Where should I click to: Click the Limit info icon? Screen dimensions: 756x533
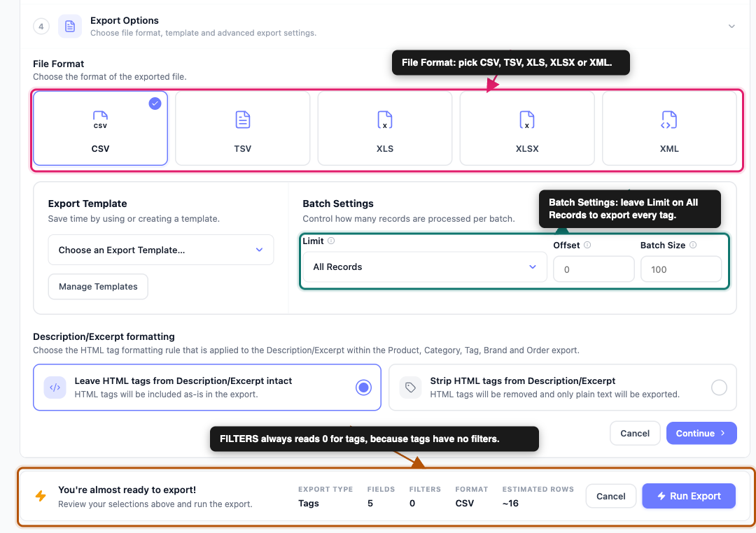coord(331,241)
